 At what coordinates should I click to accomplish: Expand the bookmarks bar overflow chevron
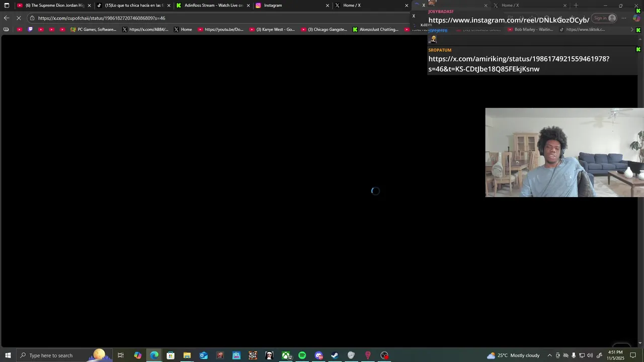coord(632,30)
